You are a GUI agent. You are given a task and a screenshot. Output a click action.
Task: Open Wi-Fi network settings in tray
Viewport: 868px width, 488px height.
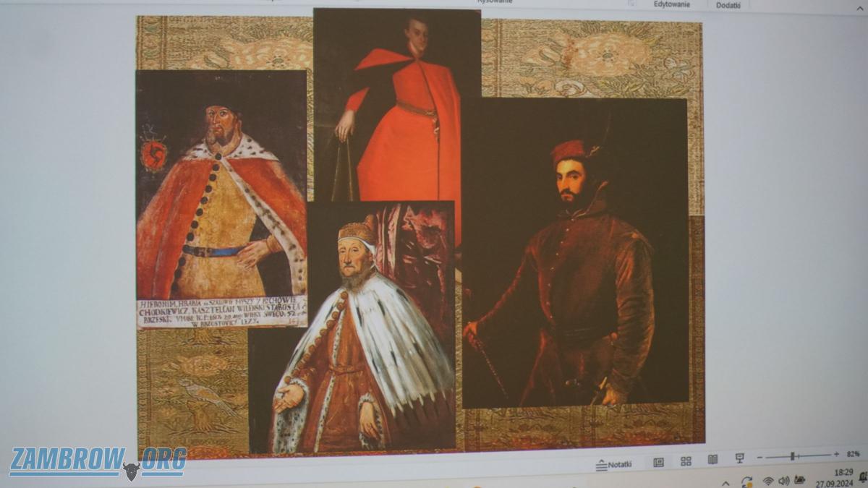(x=767, y=481)
